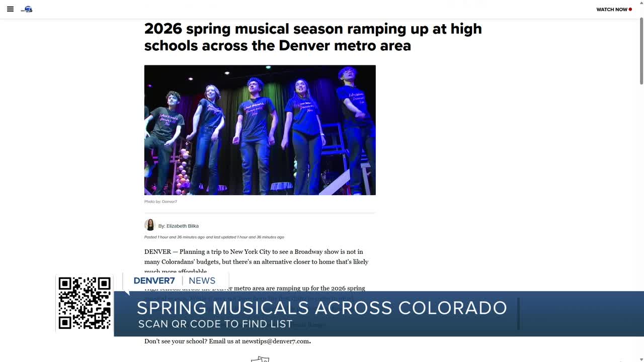Screen dimensions: 644x362
Task: Click the opening DENVER dateline paragraph
Action: click(x=257, y=261)
